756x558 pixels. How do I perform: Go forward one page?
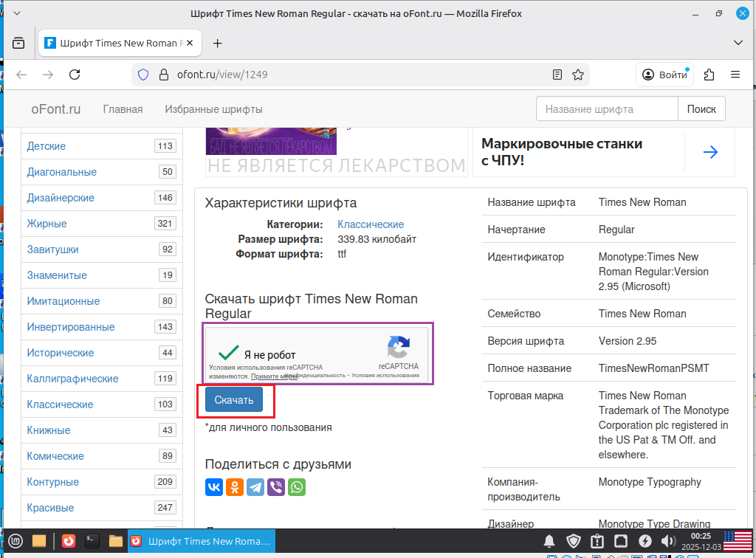click(x=48, y=75)
